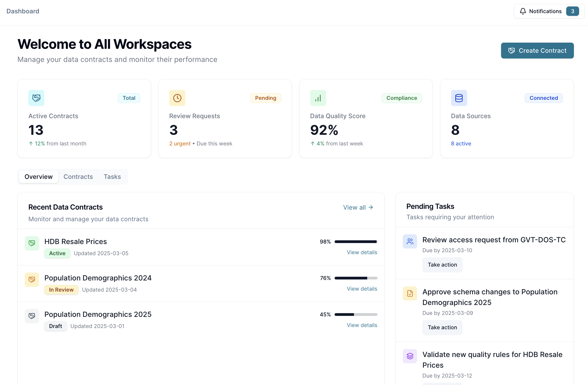Click the Review Requests clock icon
This screenshot has height=385, width=588.
177,98
